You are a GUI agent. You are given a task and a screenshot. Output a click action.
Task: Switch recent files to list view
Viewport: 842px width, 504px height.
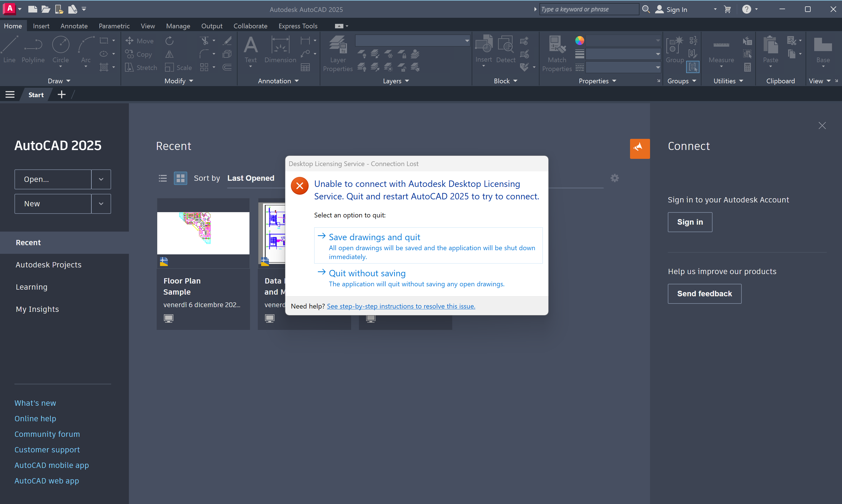point(163,178)
